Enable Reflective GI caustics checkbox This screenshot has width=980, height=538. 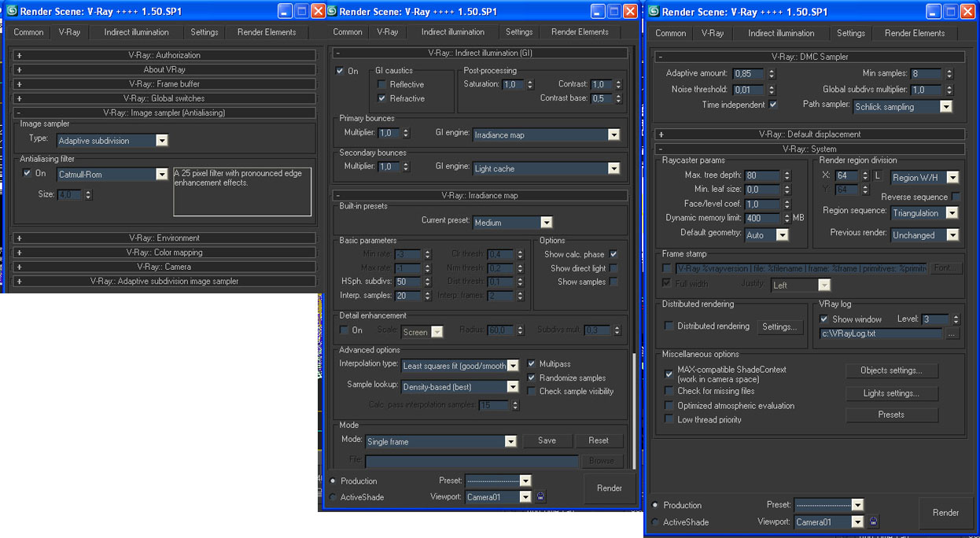(382, 85)
